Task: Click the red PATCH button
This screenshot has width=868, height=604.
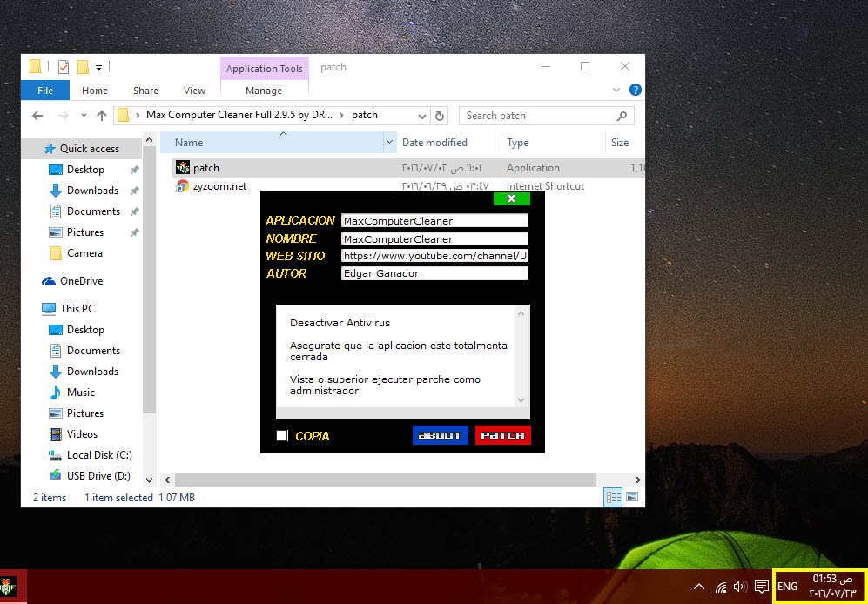Action: point(502,435)
